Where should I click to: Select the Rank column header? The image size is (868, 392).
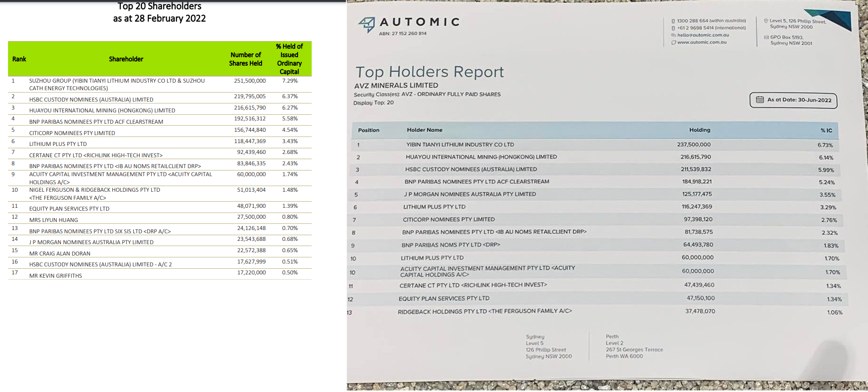[19, 59]
